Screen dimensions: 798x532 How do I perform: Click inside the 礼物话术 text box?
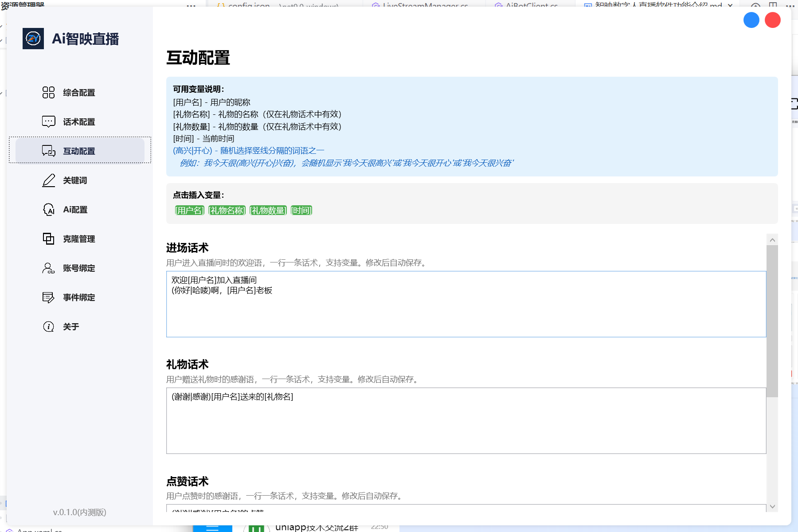pos(466,421)
